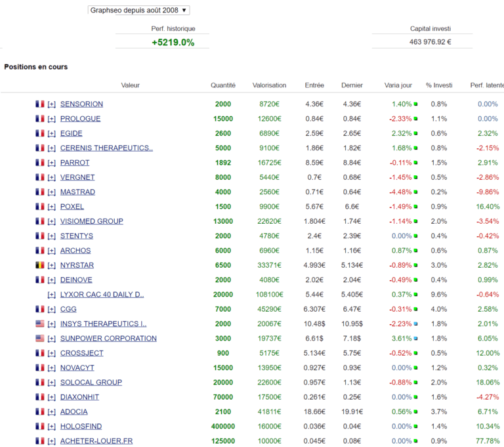Click the French flag beside ADOCIA
The width and height of the screenshot is (504, 447).
[x=40, y=412]
